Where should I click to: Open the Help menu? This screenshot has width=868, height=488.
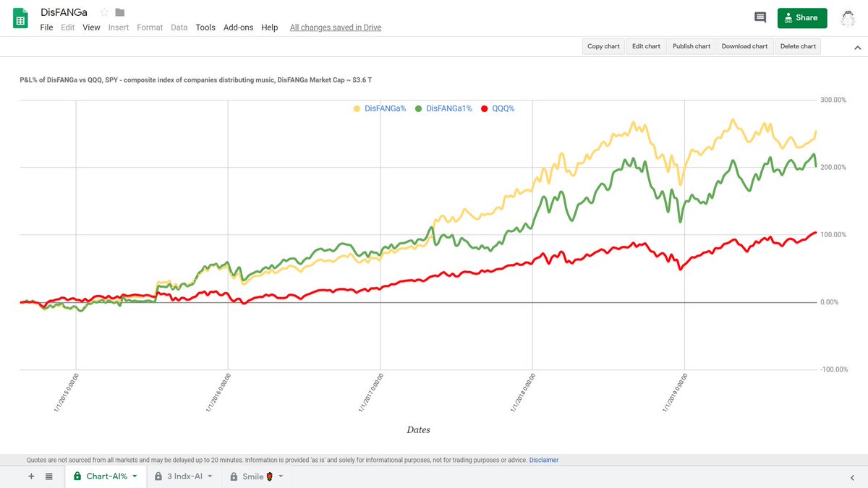pos(270,27)
